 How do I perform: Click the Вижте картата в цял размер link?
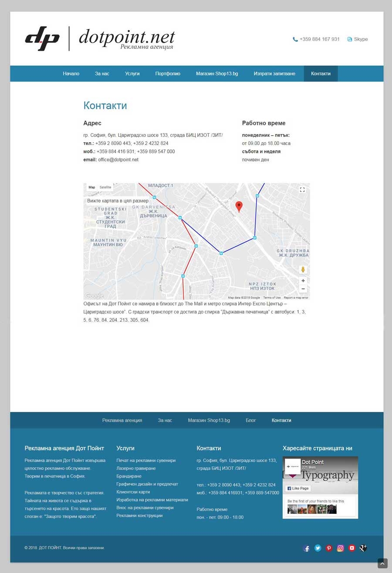(118, 201)
